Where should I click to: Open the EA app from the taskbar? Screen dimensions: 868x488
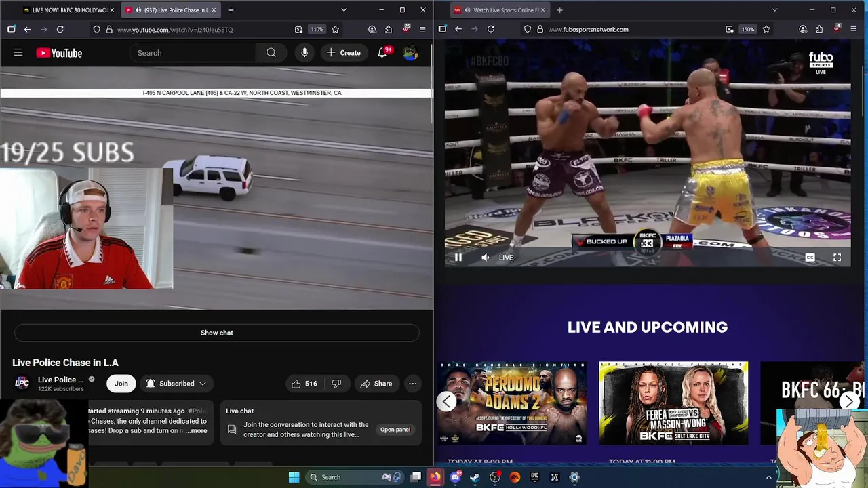[x=515, y=477]
